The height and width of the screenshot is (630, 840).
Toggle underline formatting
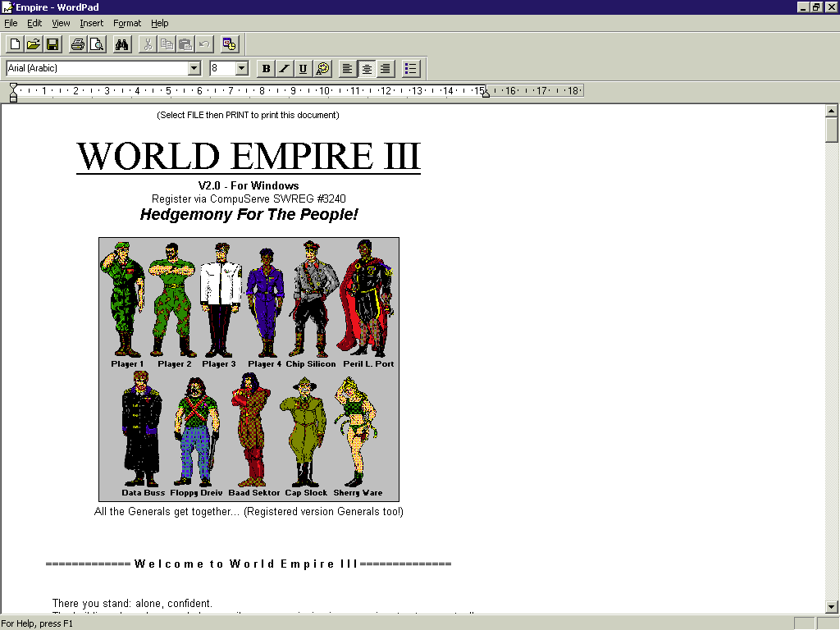pos(303,68)
